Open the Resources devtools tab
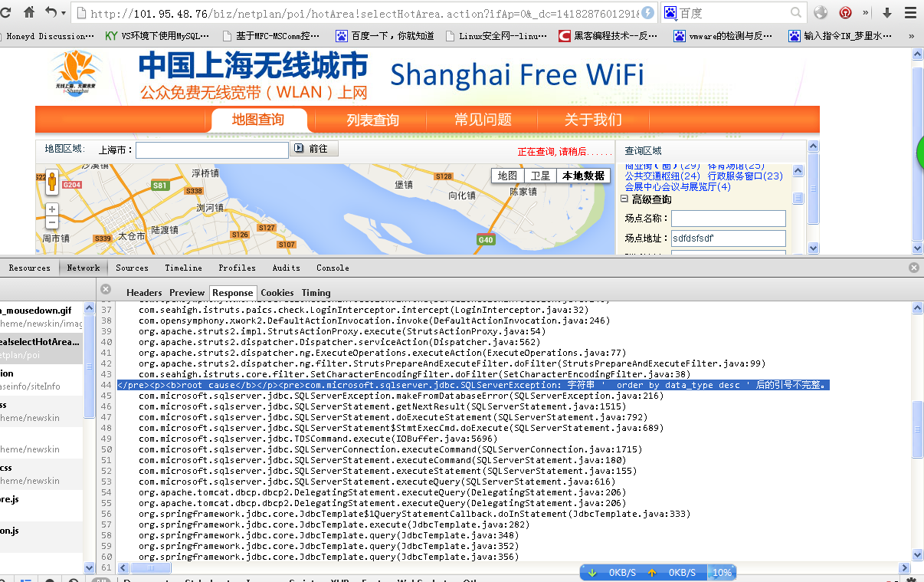This screenshot has width=924, height=582. click(x=30, y=268)
